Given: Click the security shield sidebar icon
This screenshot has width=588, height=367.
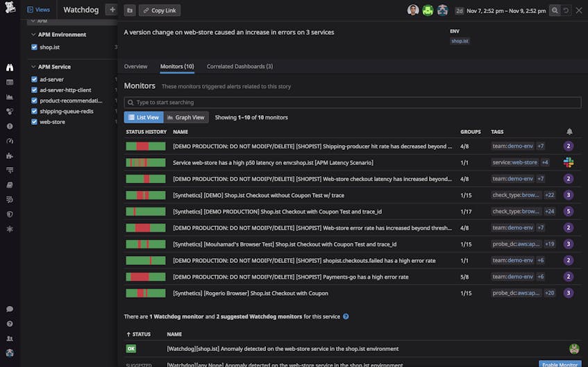Looking at the screenshot, I should pyautogui.click(x=10, y=214).
